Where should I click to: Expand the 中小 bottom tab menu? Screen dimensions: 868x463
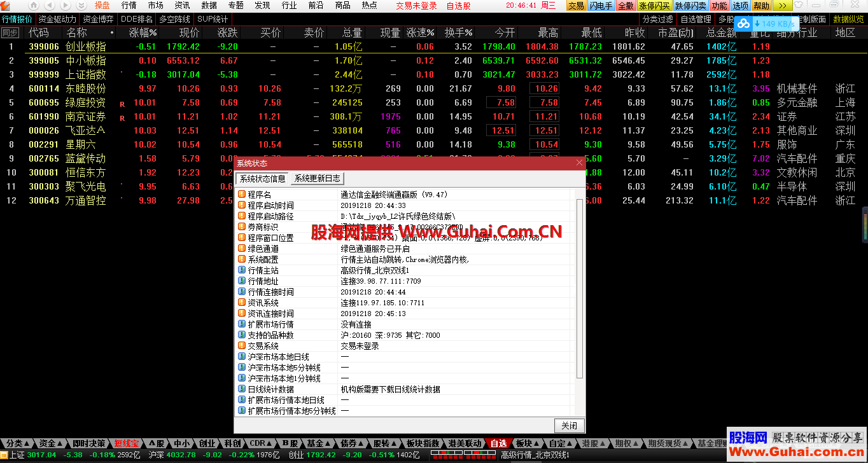(x=181, y=443)
